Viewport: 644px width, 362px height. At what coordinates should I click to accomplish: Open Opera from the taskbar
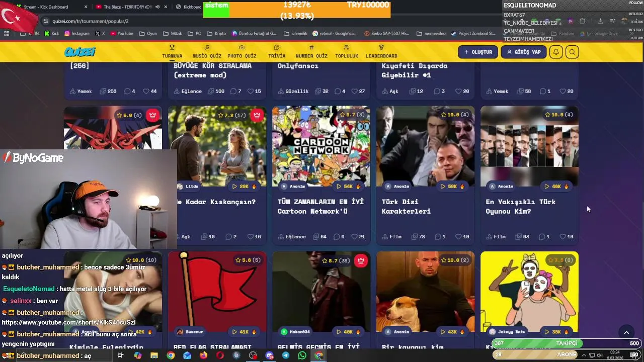pyautogui.click(x=220, y=355)
